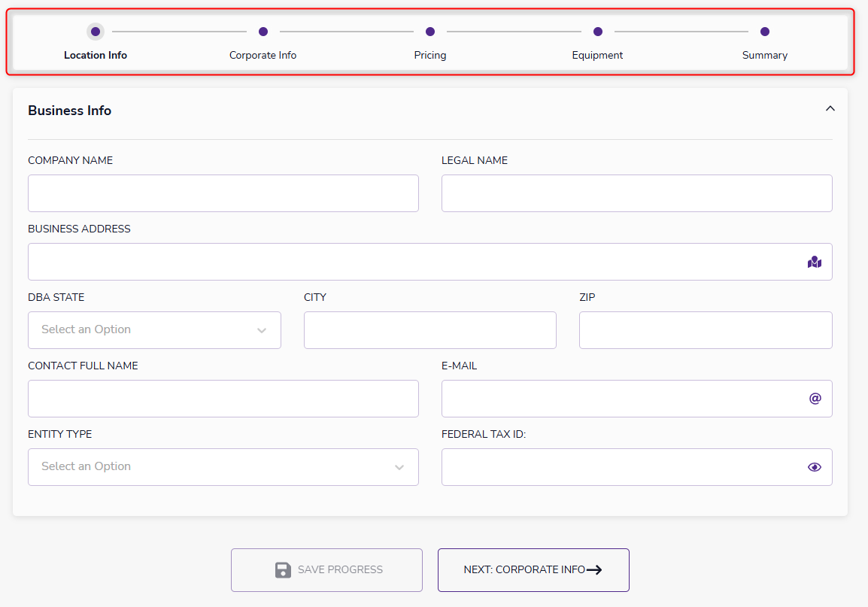Image resolution: width=868 pixels, height=607 pixels.
Task: Focus the Company Name input field
Action: point(223,193)
